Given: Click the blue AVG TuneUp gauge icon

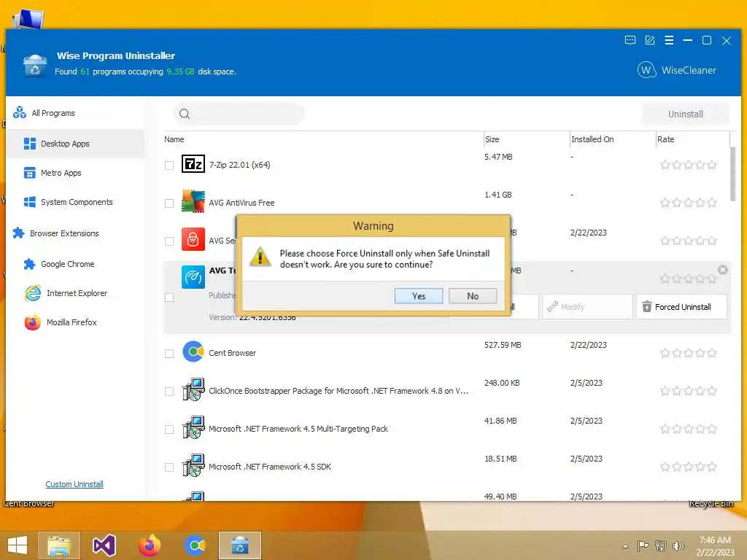Looking at the screenshot, I should tap(193, 276).
